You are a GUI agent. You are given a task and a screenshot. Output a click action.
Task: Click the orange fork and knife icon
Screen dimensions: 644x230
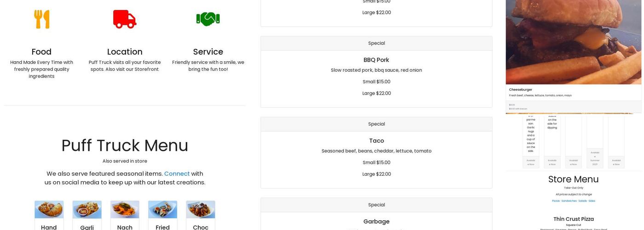click(x=41, y=19)
